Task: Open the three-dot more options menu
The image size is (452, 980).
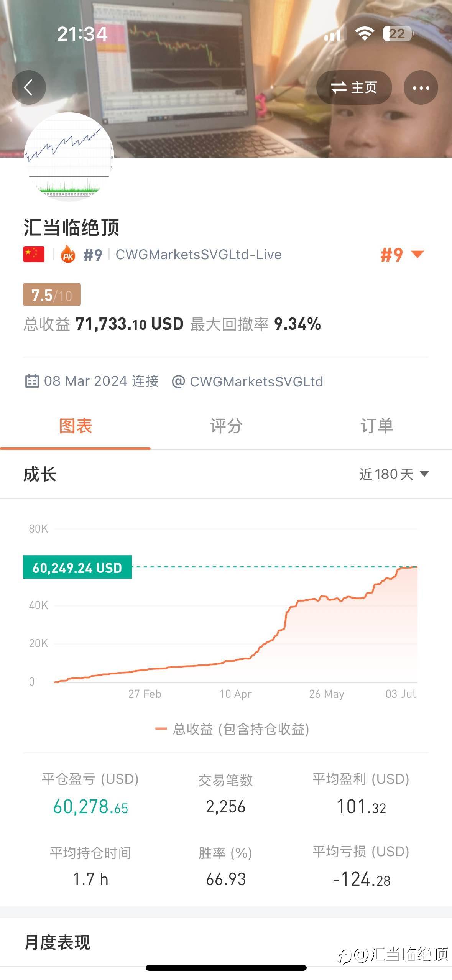Action: (x=421, y=87)
